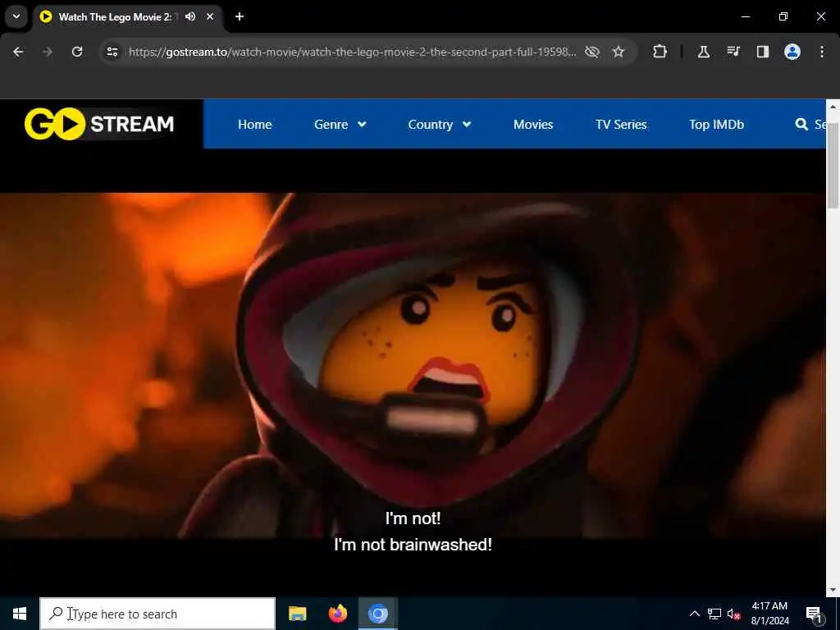The width and height of the screenshot is (840, 630).
Task: Click the browser forward arrow
Action: click(48, 52)
